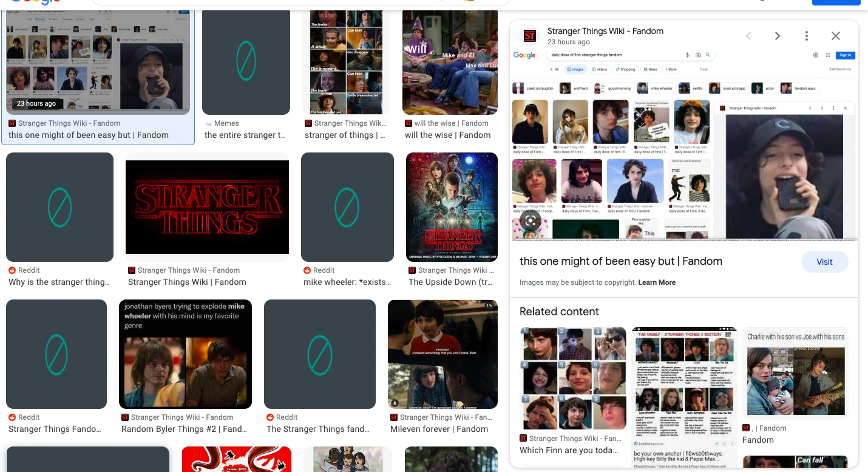Click the Fandom ST icon below the selected thumbnail
The width and height of the screenshot is (868, 472).
click(12, 123)
